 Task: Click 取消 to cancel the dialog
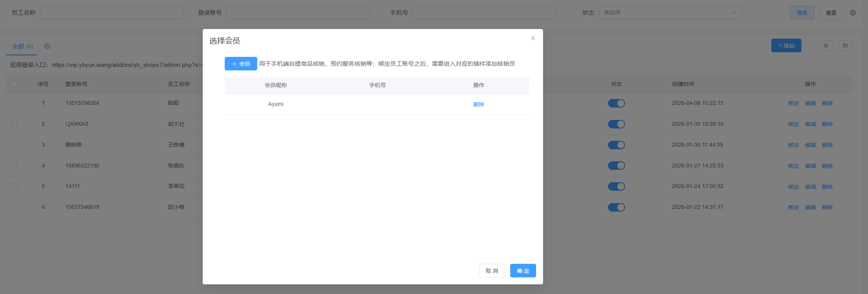click(492, 271)
